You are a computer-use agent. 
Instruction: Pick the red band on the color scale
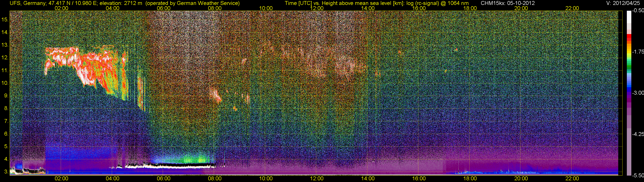coord(629,36)
